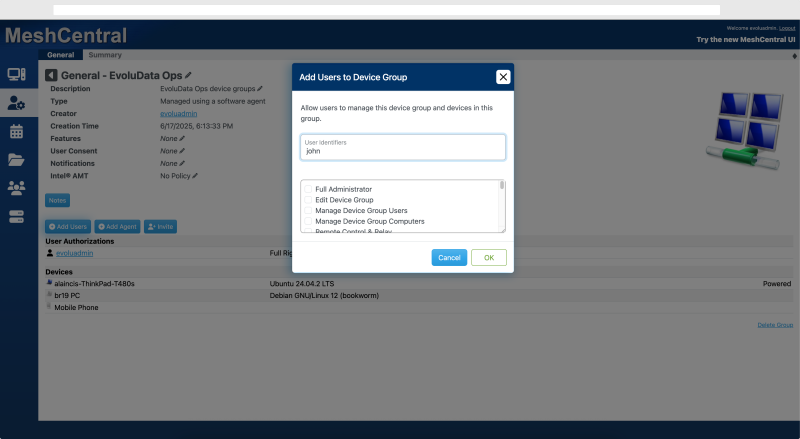This screenshot has height=439, width=800.
Task: Check Full Administrator permission
Action: point(308,189)
